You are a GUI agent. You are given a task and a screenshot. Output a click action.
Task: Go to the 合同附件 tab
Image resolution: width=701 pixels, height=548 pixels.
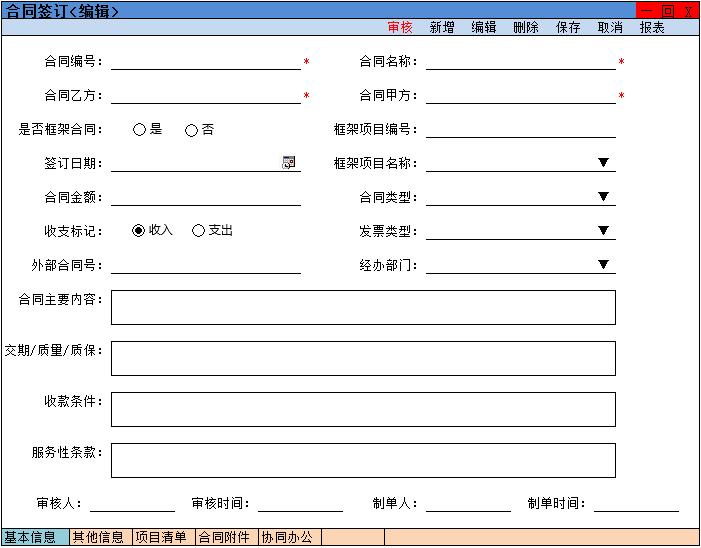tap(225, 537)
